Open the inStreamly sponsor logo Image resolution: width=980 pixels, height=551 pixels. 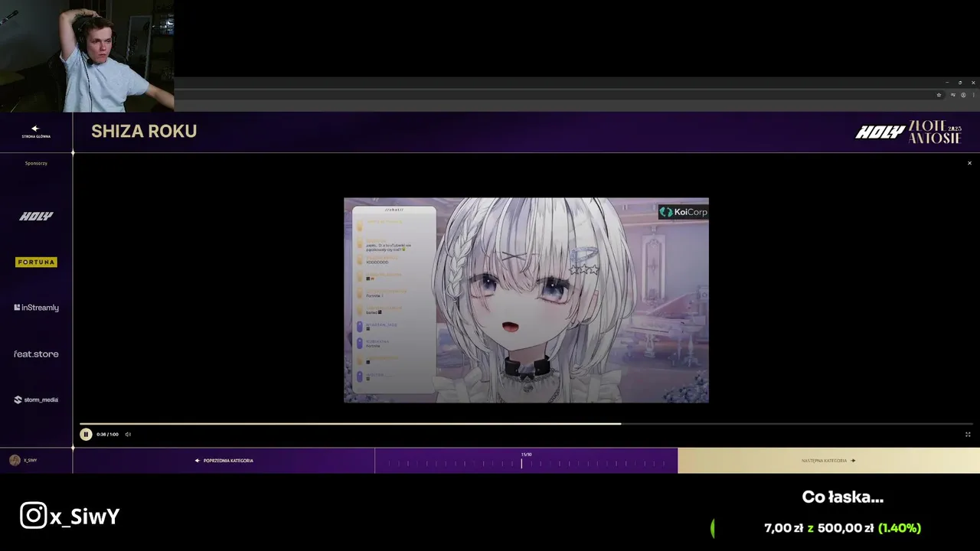pos(36,308)
